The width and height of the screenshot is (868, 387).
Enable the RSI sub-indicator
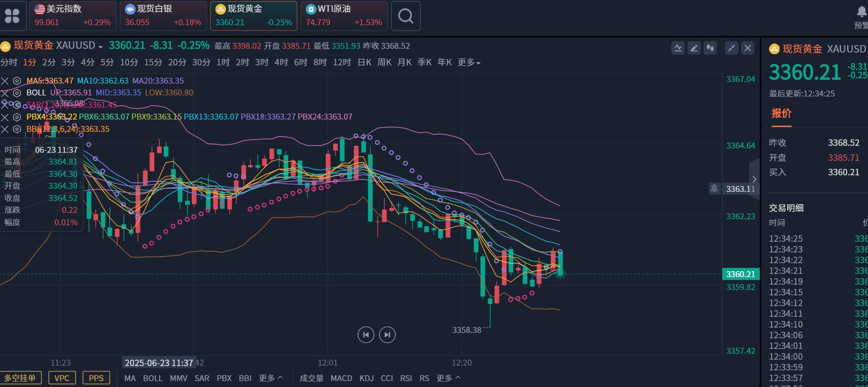[406, 378]
